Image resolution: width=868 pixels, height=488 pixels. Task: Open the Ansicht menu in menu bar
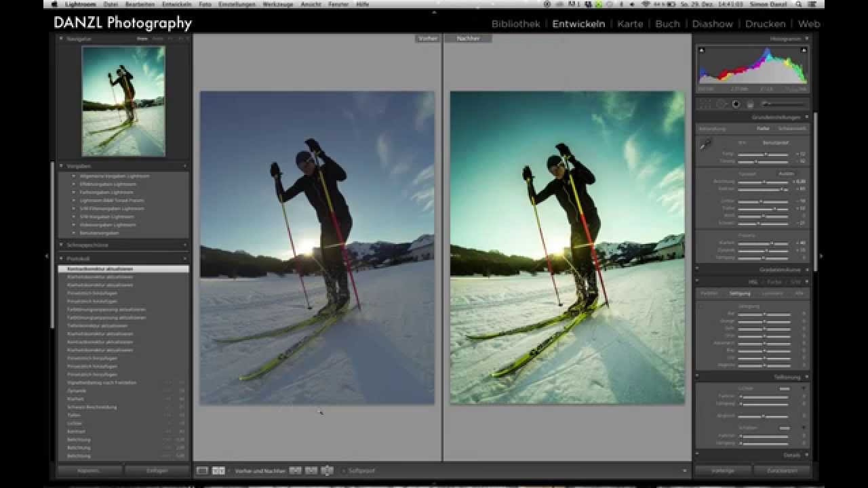(x=311, y=4)
